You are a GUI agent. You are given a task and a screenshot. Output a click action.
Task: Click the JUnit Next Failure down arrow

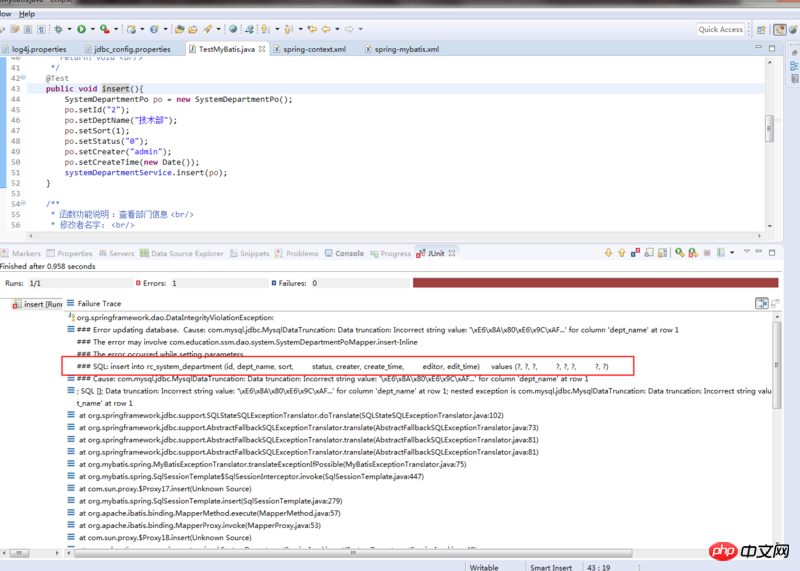click(608, 253)
